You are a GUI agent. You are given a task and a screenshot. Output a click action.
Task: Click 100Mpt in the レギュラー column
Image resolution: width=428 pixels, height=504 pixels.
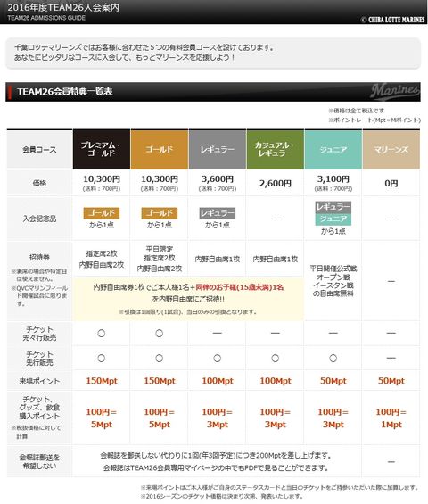click(x=218, y=381)
